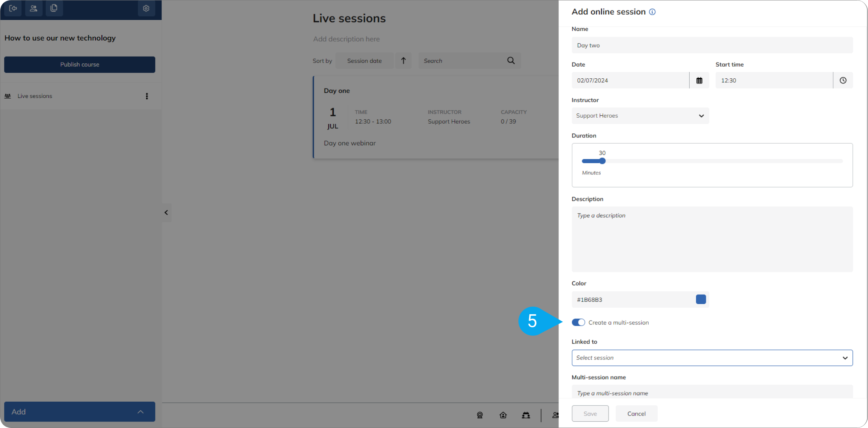Open the settings gear in the left panel
This screenshot has width=868, height=428.
pos(146,8)
